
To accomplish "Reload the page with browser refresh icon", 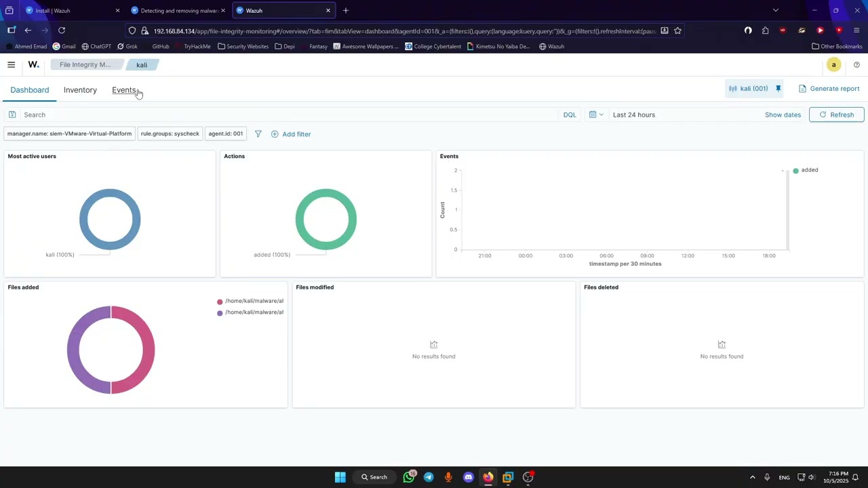I will click(62, 30).
